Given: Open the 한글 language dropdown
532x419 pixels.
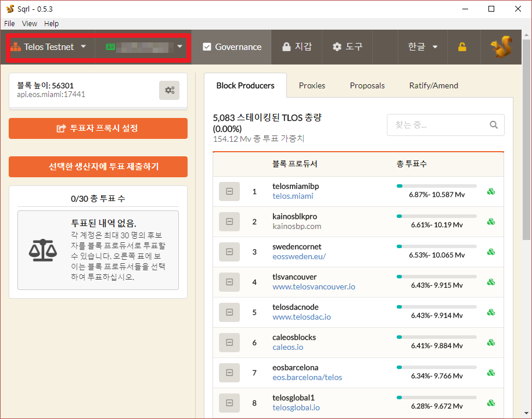Looking at the screenshot, I should (x=422, y=47).
